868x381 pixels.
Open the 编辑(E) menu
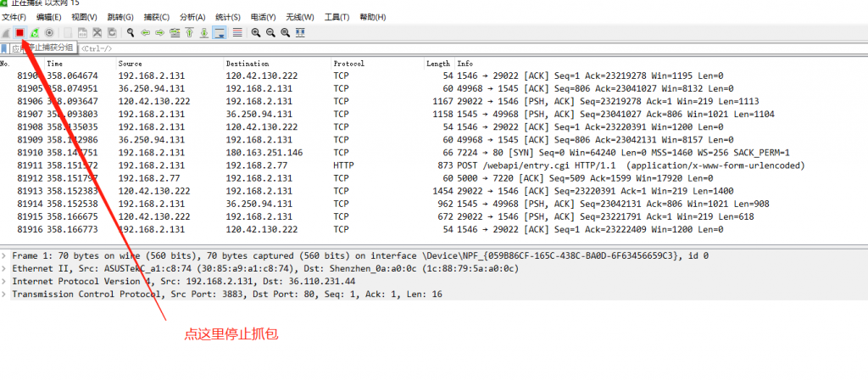click(x=48, y=17)
